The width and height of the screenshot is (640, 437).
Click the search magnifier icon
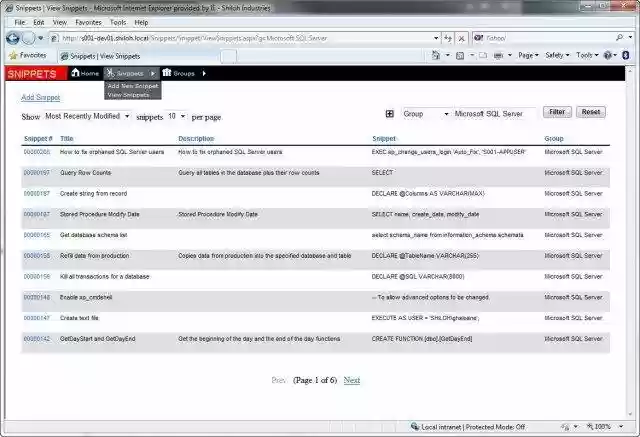(x=619, y=38)
